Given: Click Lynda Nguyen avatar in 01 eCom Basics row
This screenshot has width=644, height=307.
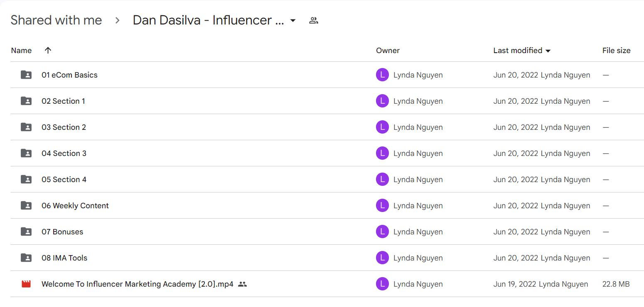Looking at the screenshot, I should pyautogui.click(x=382, y=75).
